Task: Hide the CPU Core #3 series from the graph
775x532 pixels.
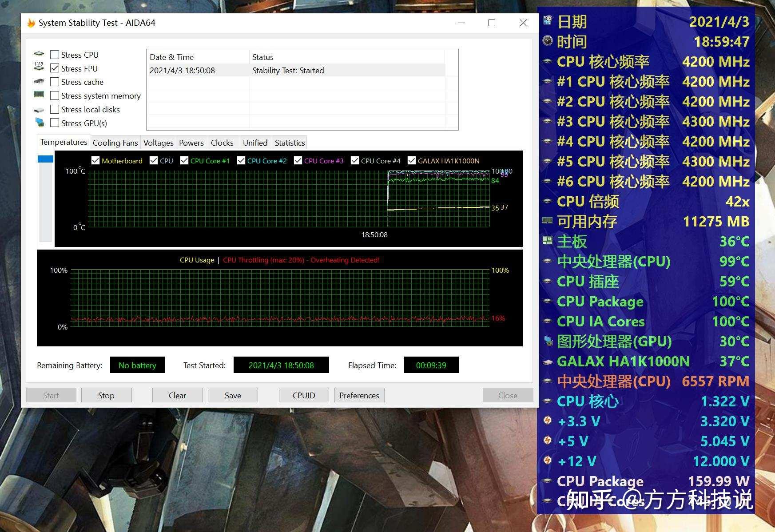Action: 298,160
